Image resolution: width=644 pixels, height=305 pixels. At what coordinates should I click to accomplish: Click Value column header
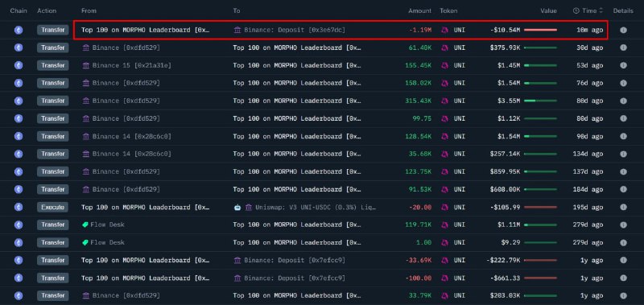[x=548, y=10]
